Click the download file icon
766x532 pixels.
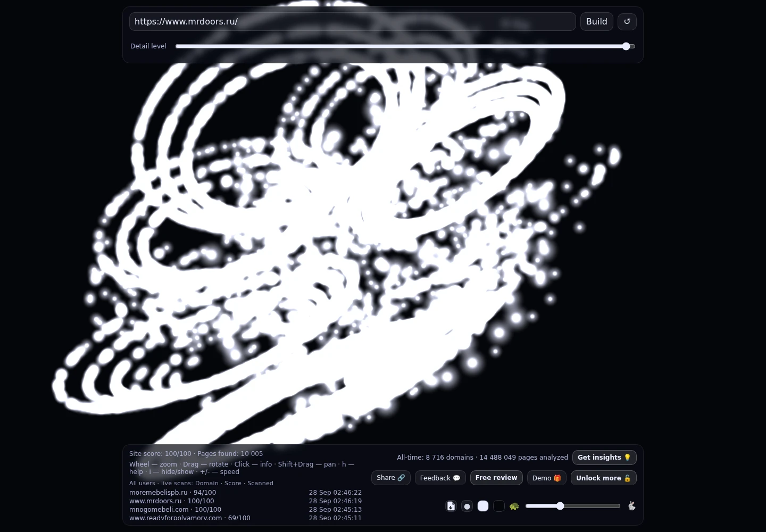coord(451,506)
